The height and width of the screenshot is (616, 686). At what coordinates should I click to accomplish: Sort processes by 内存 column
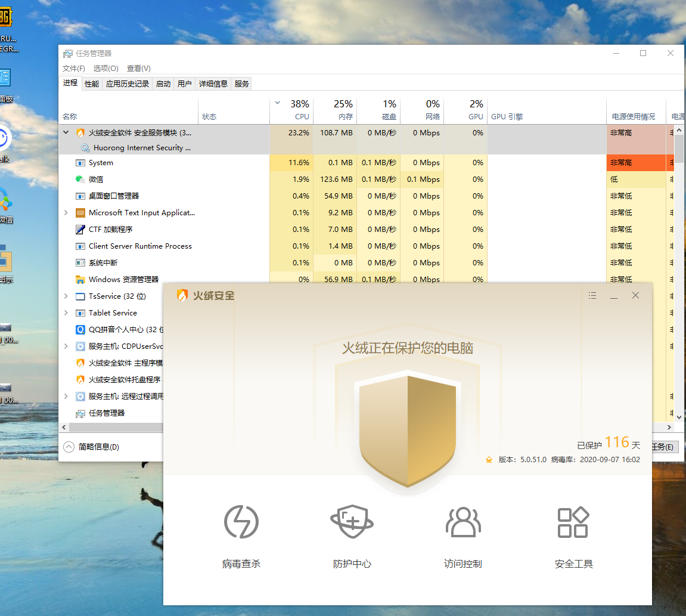335,111
